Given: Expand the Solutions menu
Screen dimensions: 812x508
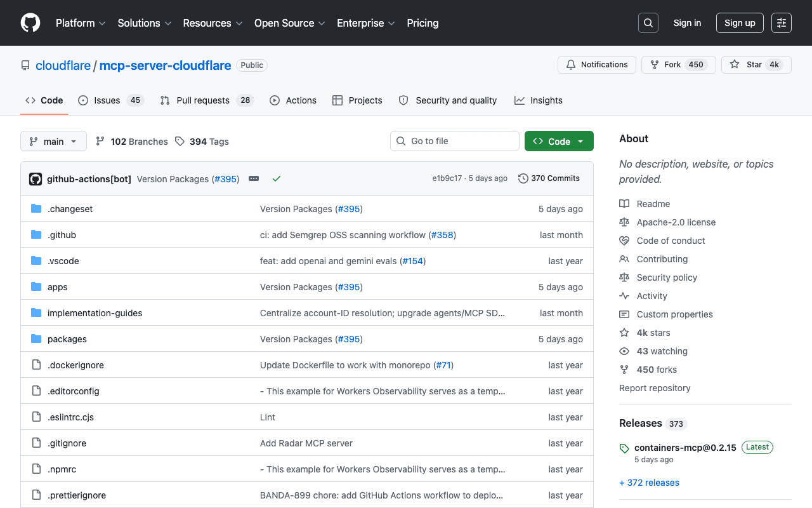Looking at the screenshot, I should pyautogui.click(x=145, y=23).
